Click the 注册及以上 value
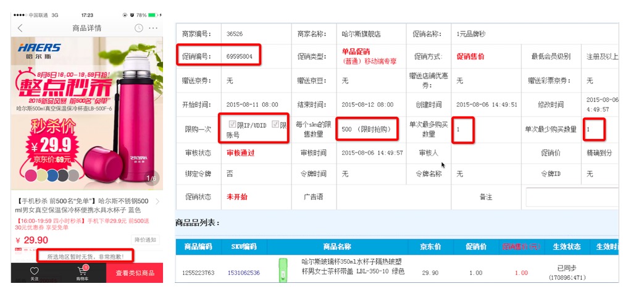 click(x=602, y=57)
